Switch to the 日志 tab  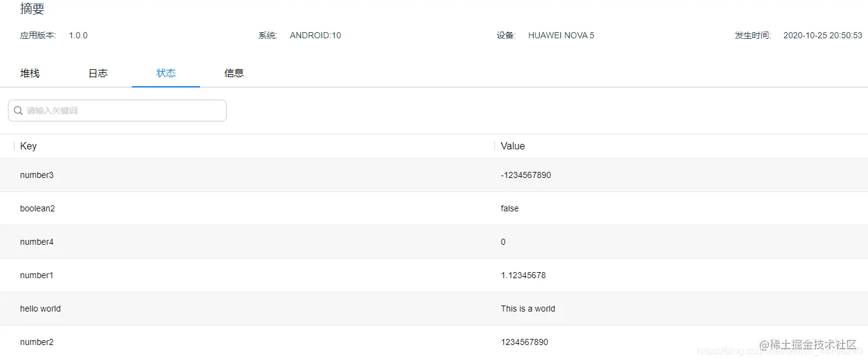(98, 73)
